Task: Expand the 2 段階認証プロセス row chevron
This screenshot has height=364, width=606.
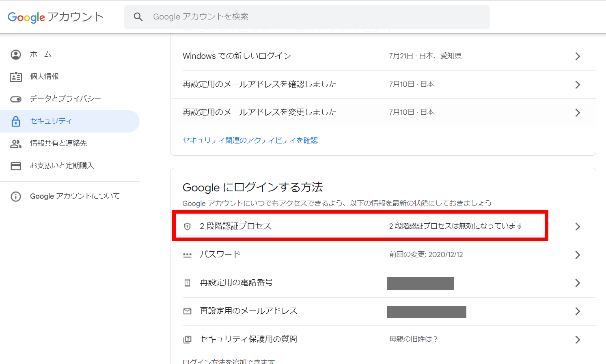Action: coord(578,227)
